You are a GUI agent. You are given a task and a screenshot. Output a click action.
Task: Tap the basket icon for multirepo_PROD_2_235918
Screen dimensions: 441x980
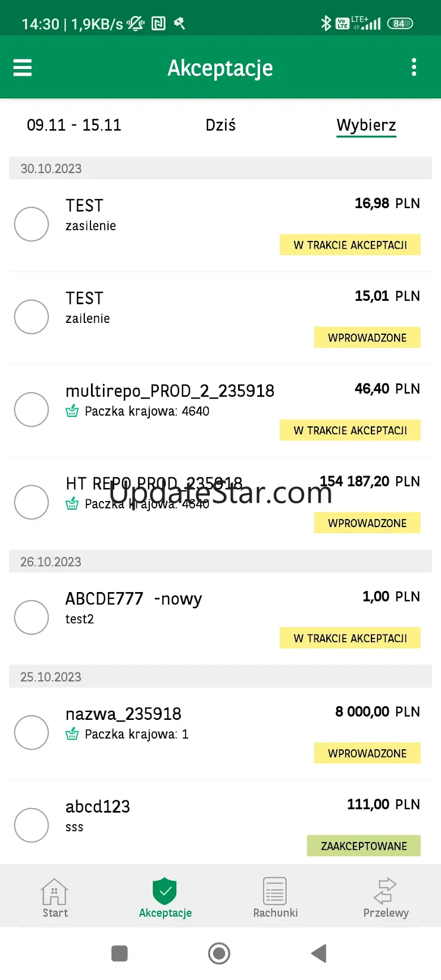tap(72, 411)
